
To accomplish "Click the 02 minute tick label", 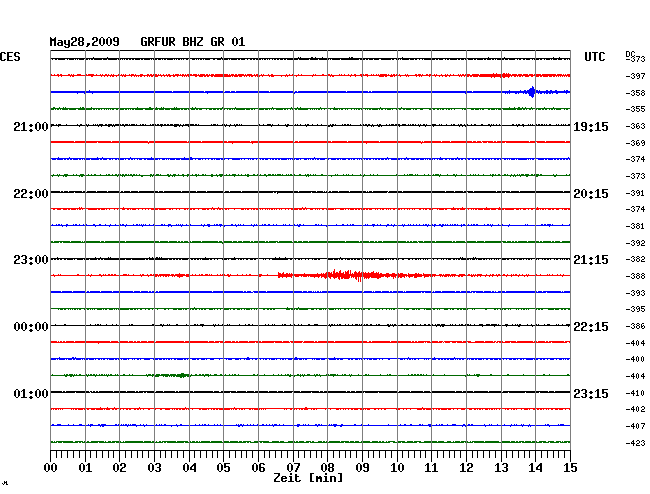I will (119, 467).
